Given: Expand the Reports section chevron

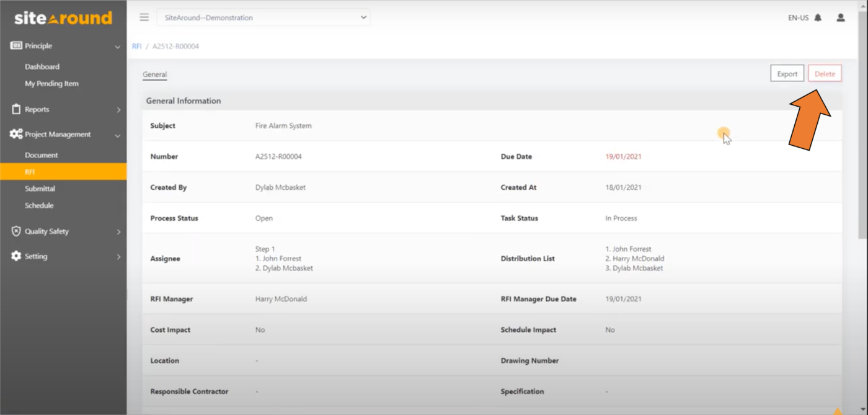Looking at the screenshot, I should click(x=118, y=109).
